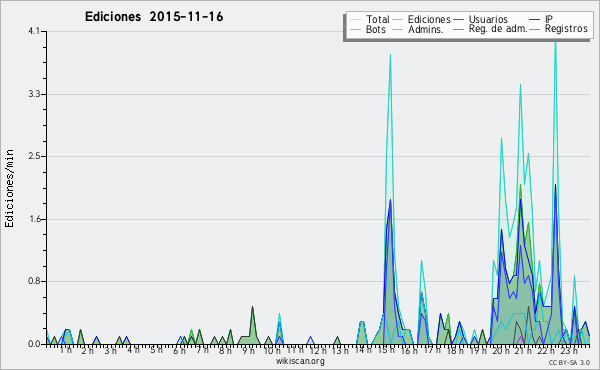Click the '16 h' x-axis label
This screenshot has width=600, height=370.
pyautogui.click(x=408, y=350)
